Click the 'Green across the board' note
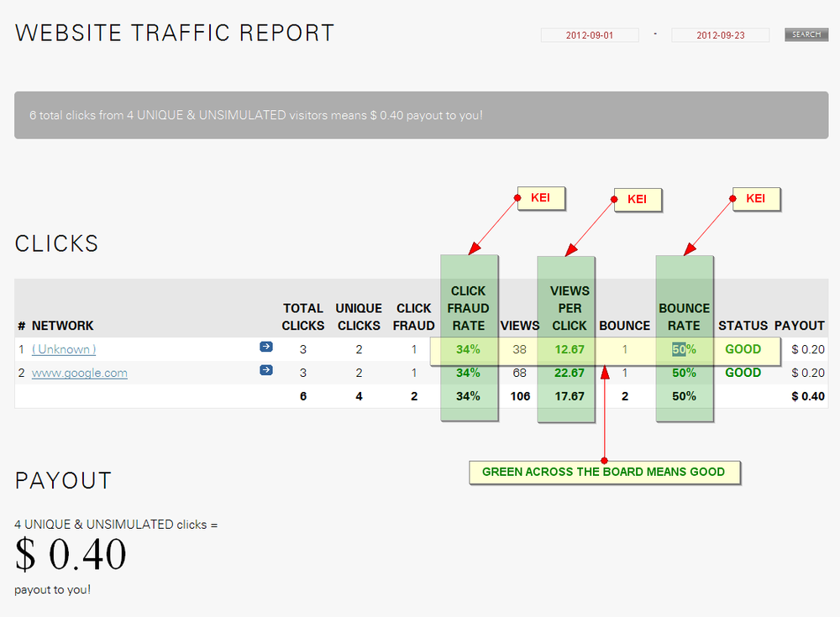The image size is (840, 617). pos(603,472)
